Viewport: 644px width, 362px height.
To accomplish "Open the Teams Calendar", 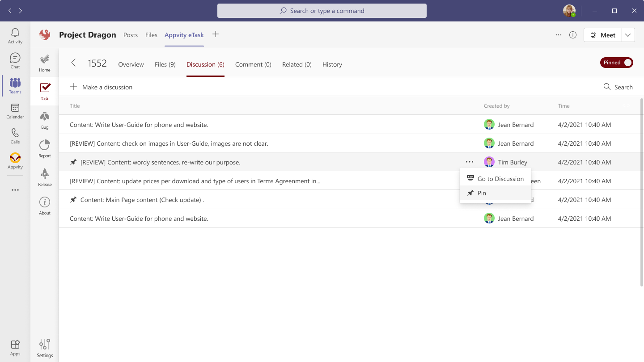I will tap(15, 111).
